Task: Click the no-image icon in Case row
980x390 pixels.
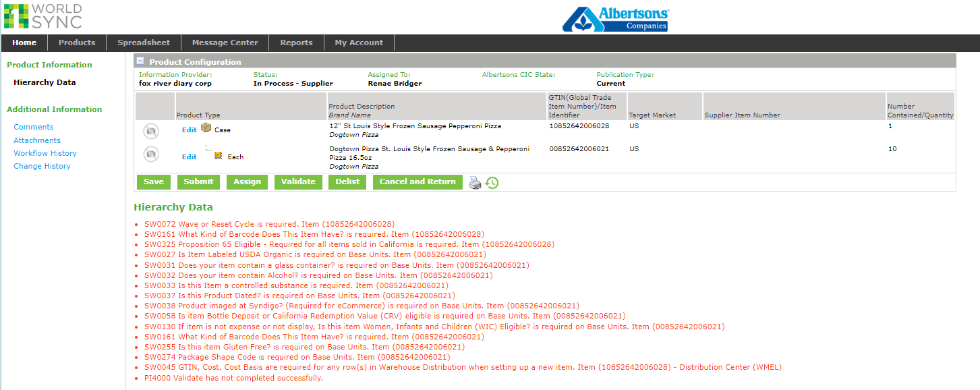Action: pyautogui.click(x=151, y=130)
